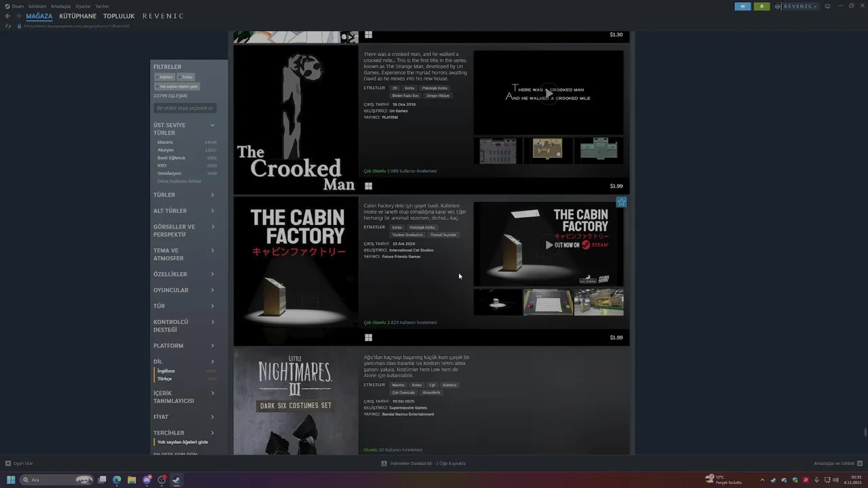Click The Cabin Factory wishlist star icon

click(621, 202)
